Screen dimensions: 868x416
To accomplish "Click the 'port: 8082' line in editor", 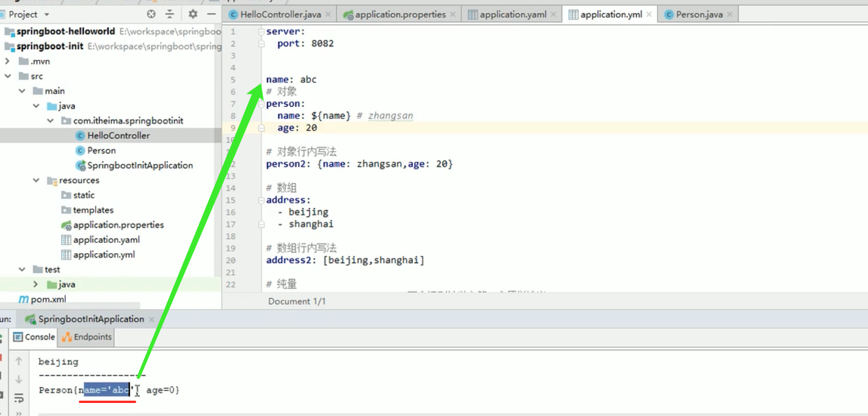I will click(x=306, y=43).
